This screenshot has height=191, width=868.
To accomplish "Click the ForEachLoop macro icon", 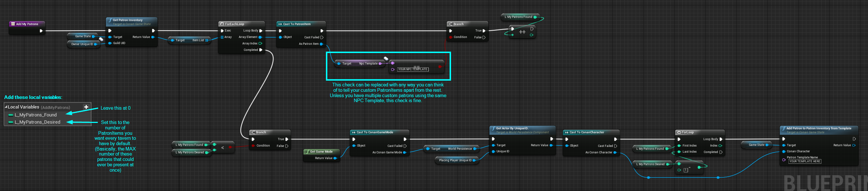I will [222, 24].
